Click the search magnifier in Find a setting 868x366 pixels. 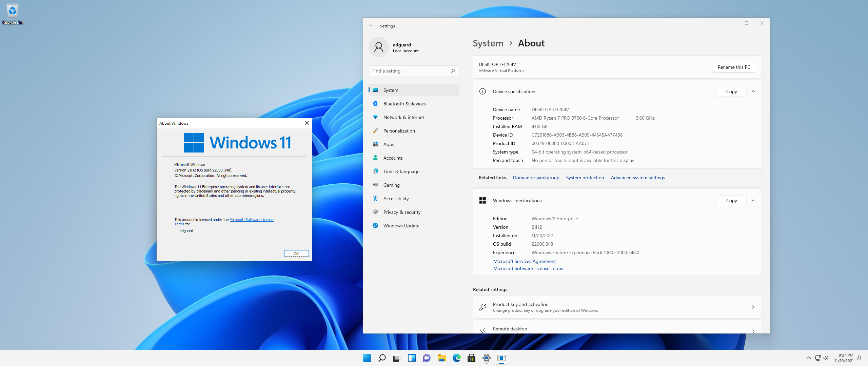pos(453,71)
